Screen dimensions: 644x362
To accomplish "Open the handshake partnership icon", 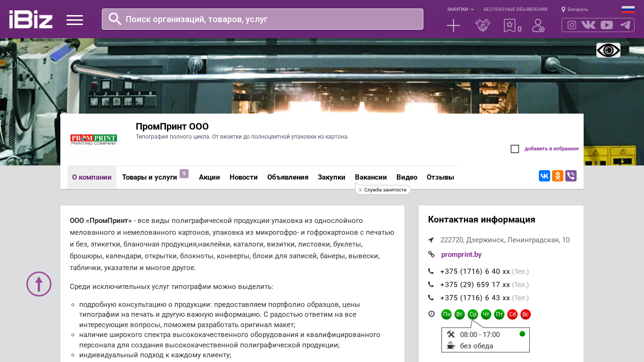I will click(482, 25).
